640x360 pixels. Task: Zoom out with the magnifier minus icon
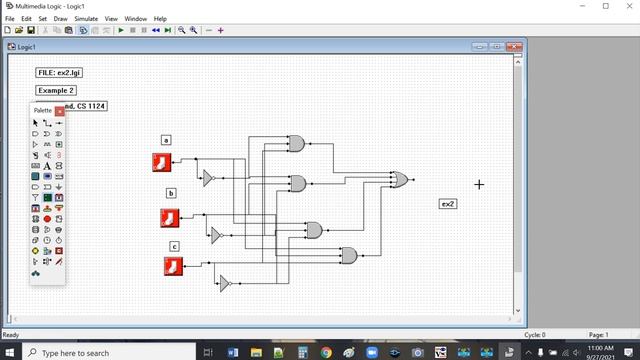click(x=182, y=30)
